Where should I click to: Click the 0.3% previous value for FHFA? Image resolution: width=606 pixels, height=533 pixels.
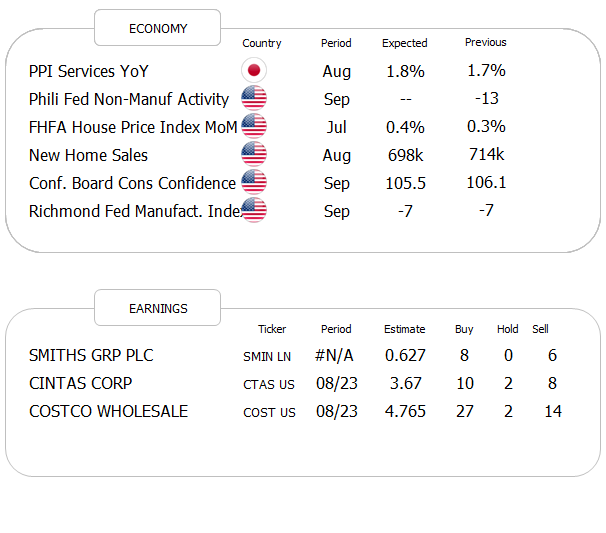click(x=486, y=126)
